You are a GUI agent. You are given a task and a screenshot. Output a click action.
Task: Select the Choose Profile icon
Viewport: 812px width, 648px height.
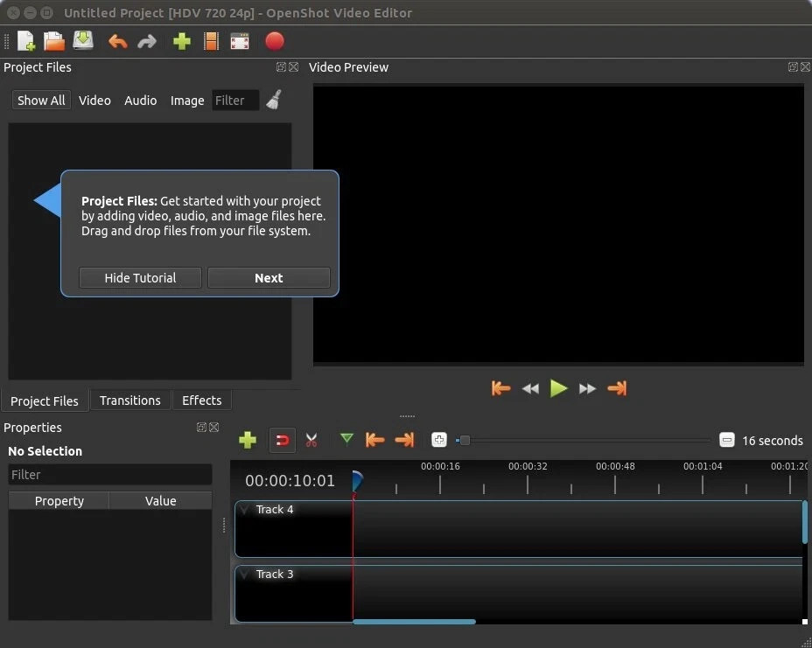pyautogui.click(x=210, y=41)
